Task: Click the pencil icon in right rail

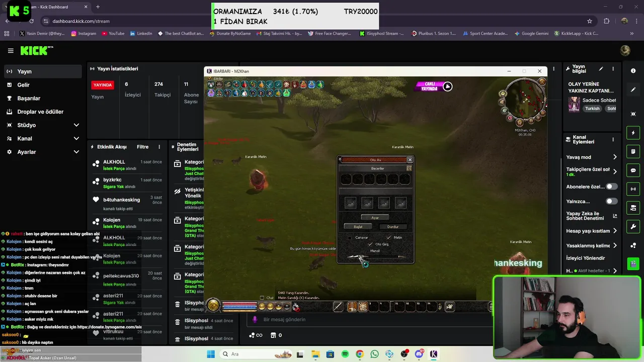Action: point(633,89)
